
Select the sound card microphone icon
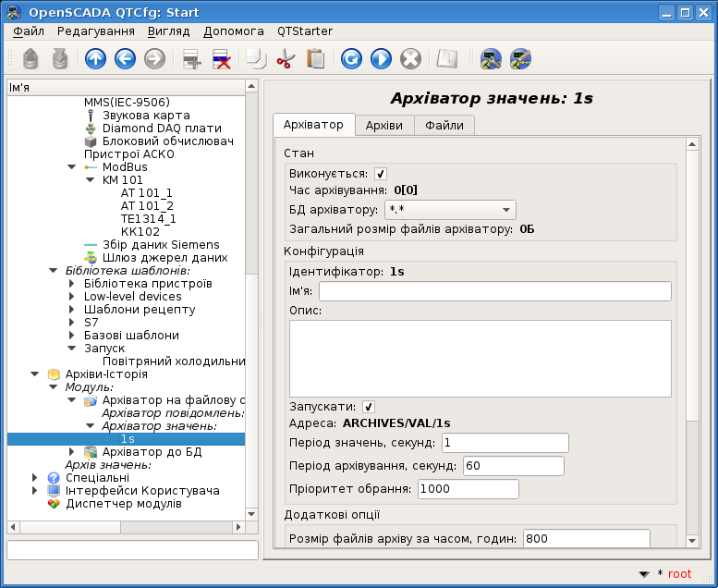coord(91,116)
